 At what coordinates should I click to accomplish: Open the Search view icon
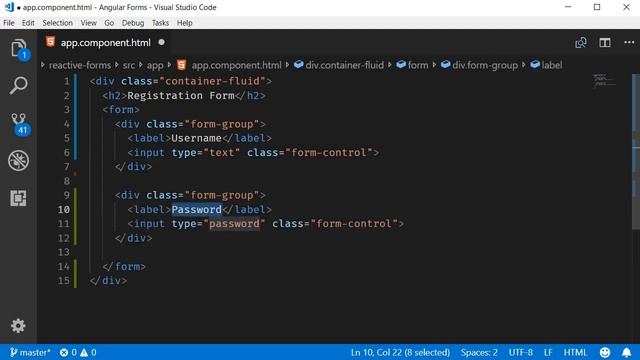pyautogui.click(x=18, y=85)
